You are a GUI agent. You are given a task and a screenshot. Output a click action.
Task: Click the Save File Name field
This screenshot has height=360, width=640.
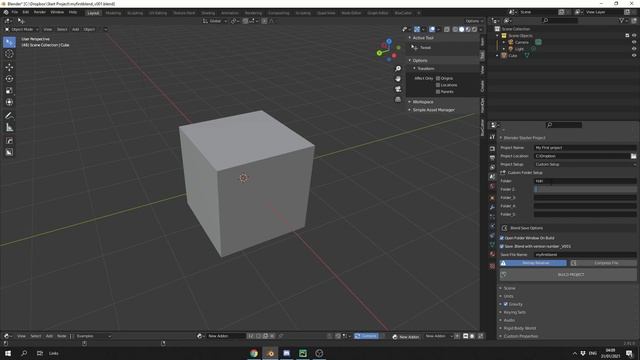(585, 255)
